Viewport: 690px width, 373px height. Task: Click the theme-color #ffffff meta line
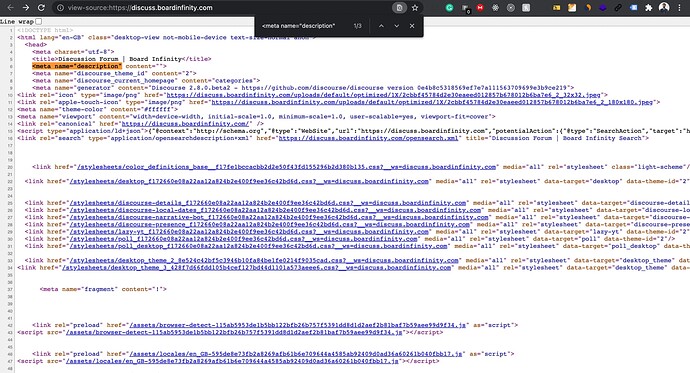pos(98,109)
